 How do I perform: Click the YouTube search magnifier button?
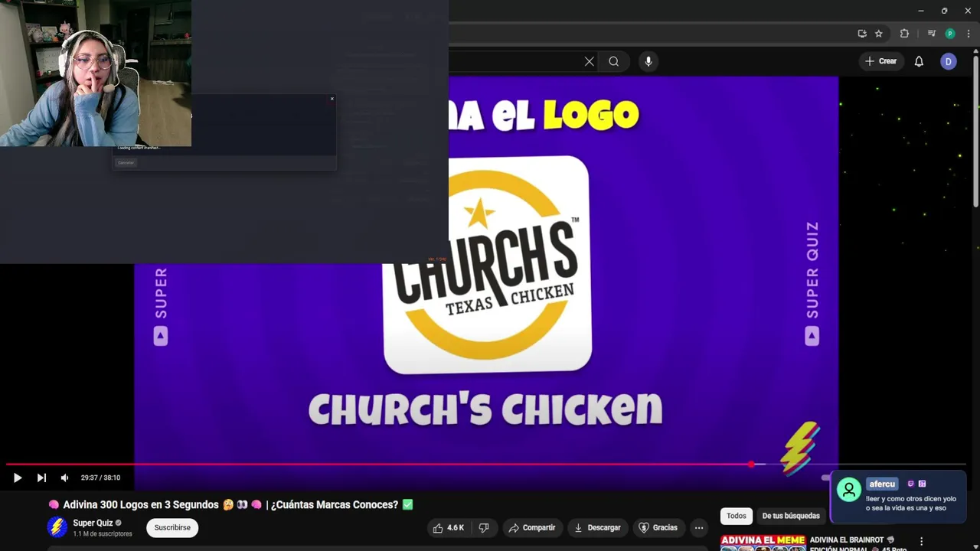tap(613, 61)
